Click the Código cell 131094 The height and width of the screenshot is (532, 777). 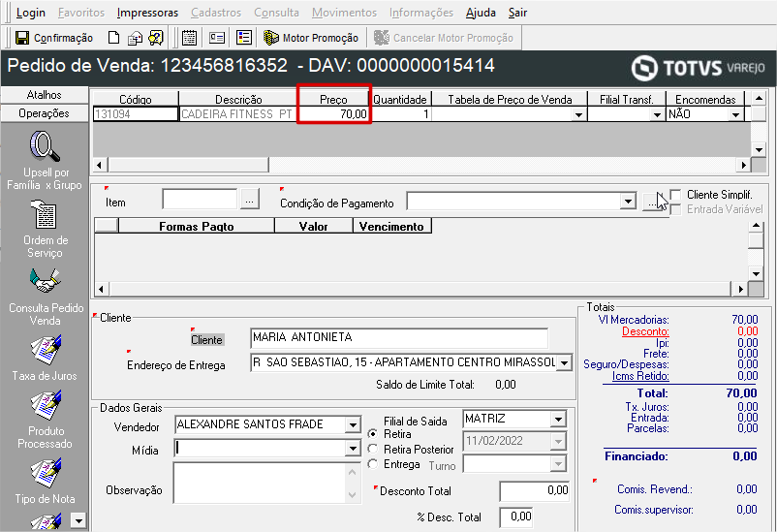136,114
